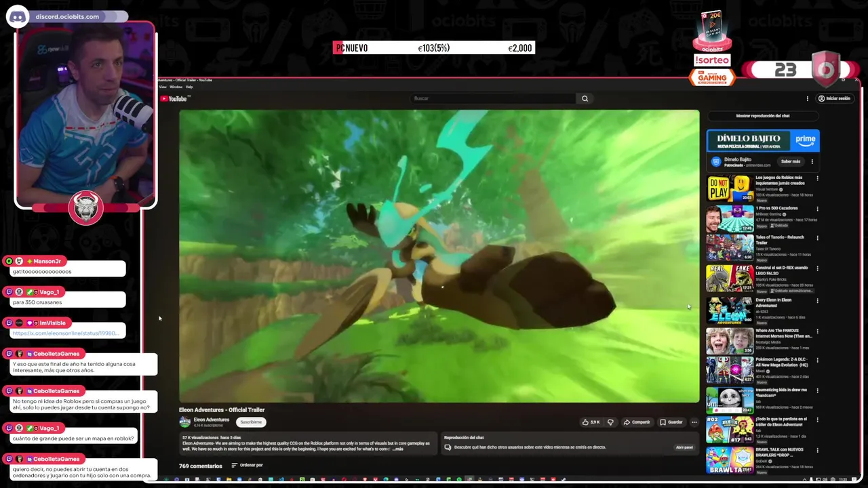Click discord.ociobits.com overlay text

coord(67,16)
